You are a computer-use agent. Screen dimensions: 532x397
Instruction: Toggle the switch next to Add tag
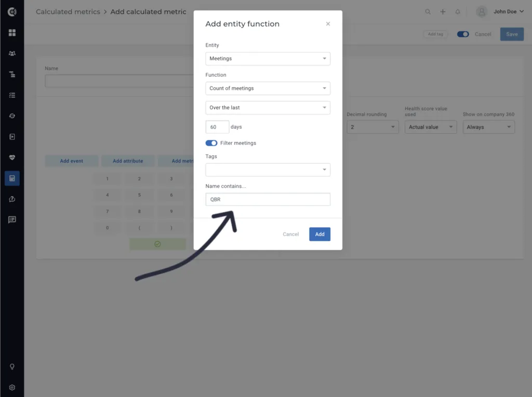click(463, 34)
